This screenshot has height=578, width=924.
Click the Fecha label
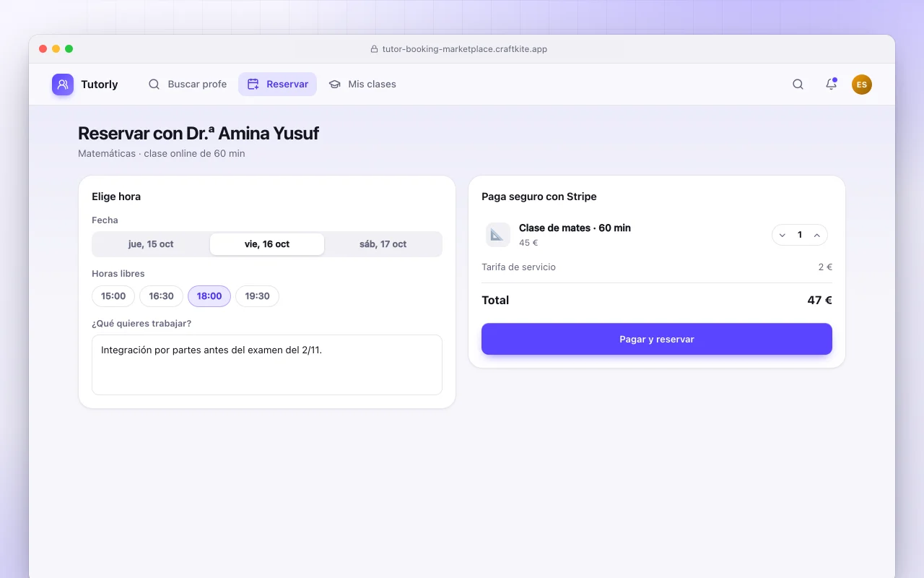[x=105, y=220]
